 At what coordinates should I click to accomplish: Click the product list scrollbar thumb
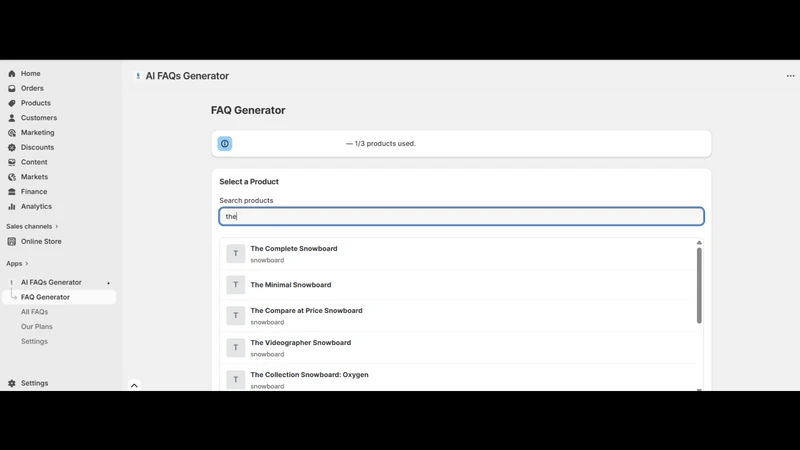pyautogui.click(x=699, y=285)
